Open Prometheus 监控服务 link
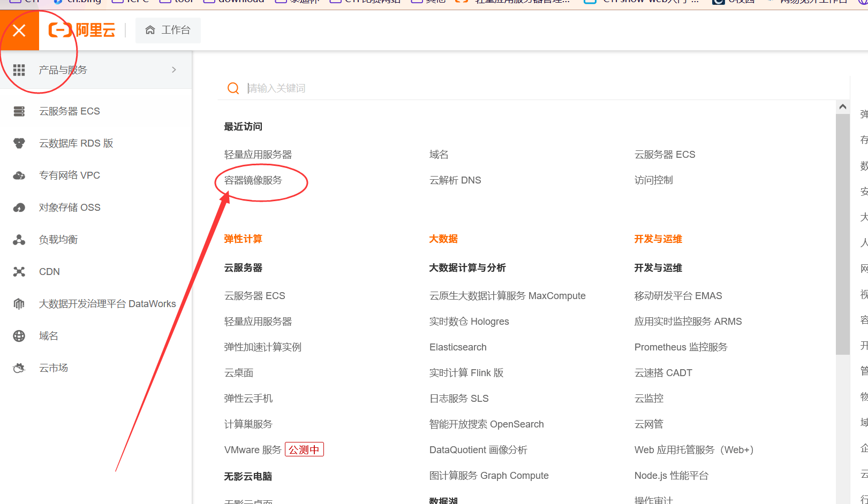 click(681, 347)
